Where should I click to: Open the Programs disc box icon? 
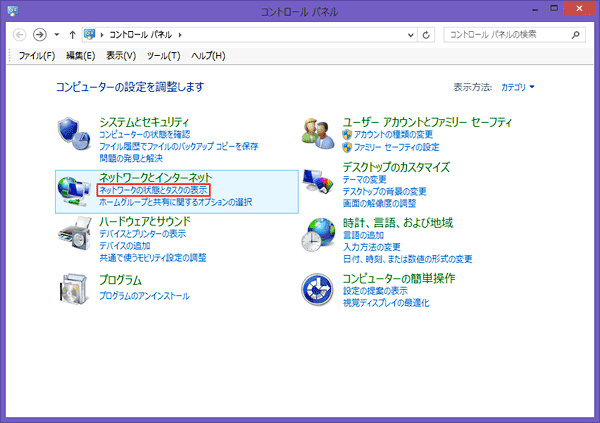point(74,289)
